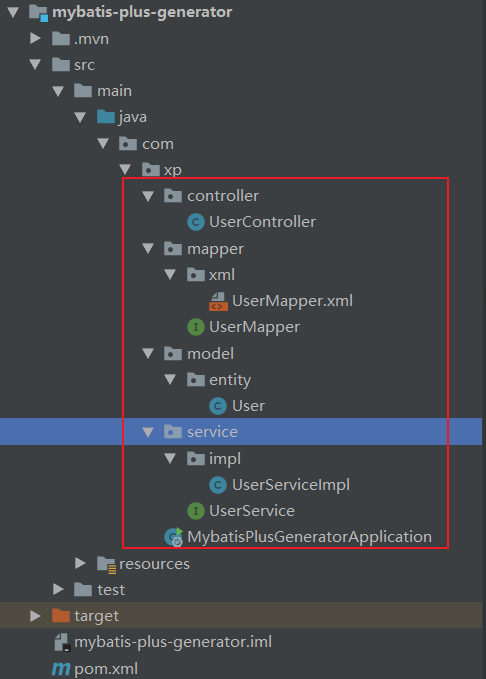Select the UserMapper.xml file name
The width and height of the screenshot is (486, 679).
coord(292,301)
